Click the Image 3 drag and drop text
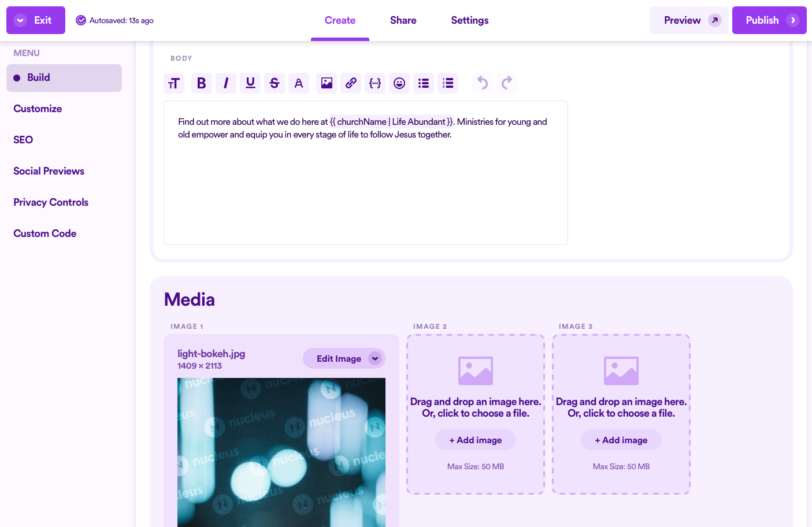 (621, 407)
